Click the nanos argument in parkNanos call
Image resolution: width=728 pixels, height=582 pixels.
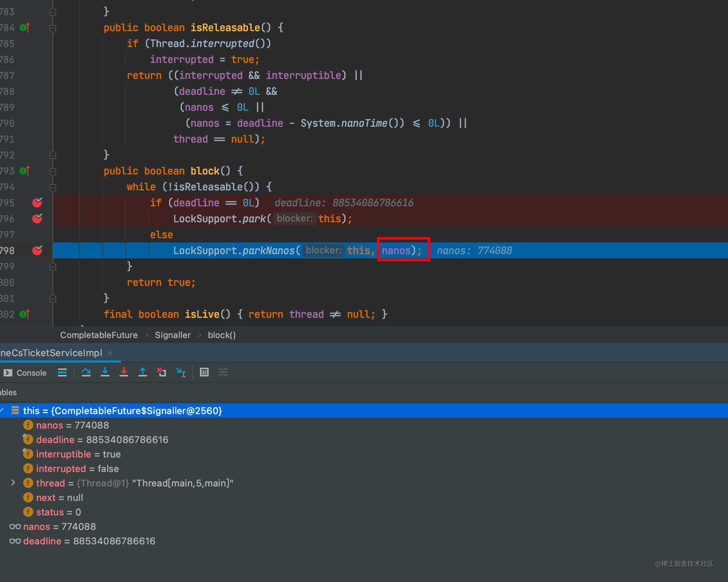(396, 250)
